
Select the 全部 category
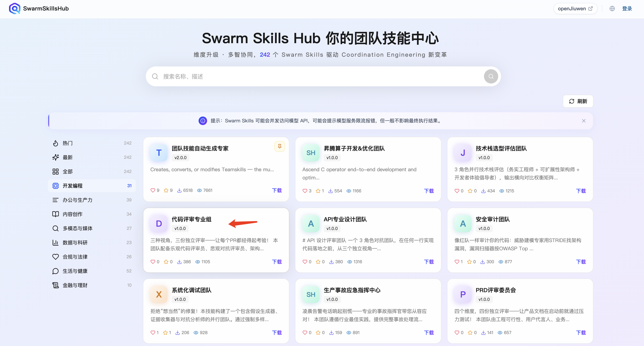tap(92, 172)
